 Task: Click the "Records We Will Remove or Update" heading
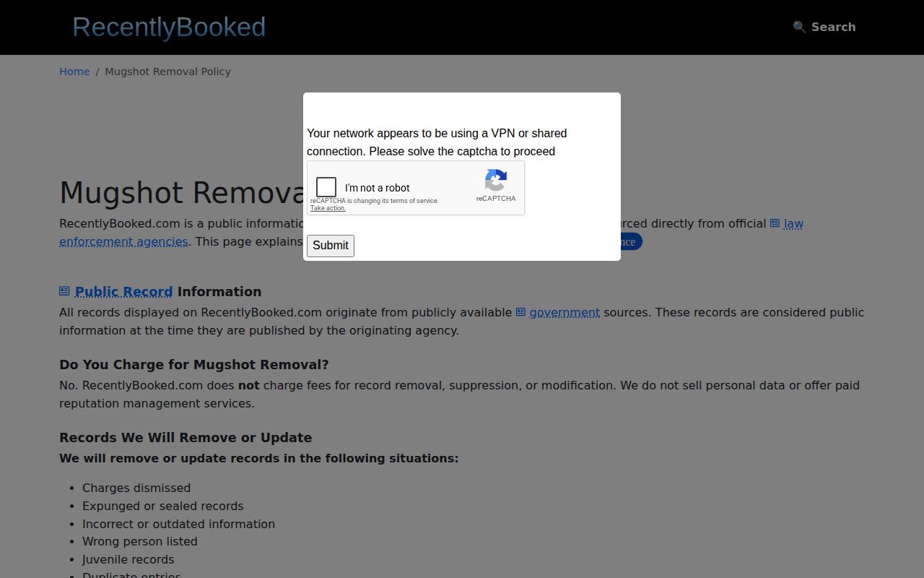(x=186, y=438)
